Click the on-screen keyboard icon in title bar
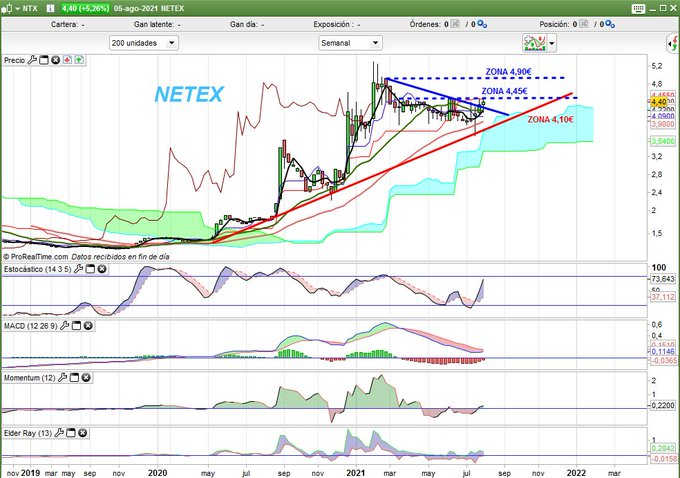 [638, 9]
